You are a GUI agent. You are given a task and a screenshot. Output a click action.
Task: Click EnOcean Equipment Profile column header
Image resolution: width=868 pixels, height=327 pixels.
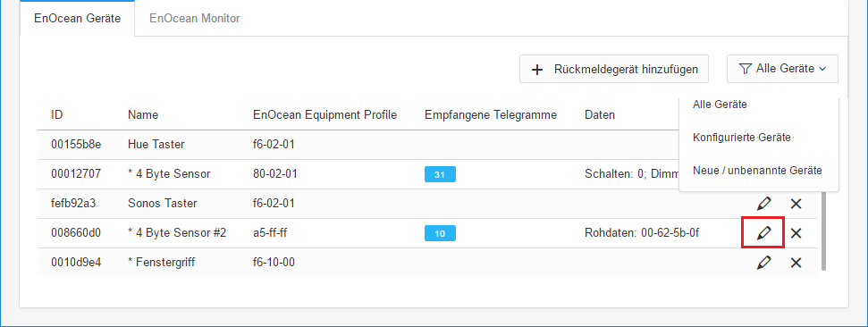coord(325,114)
